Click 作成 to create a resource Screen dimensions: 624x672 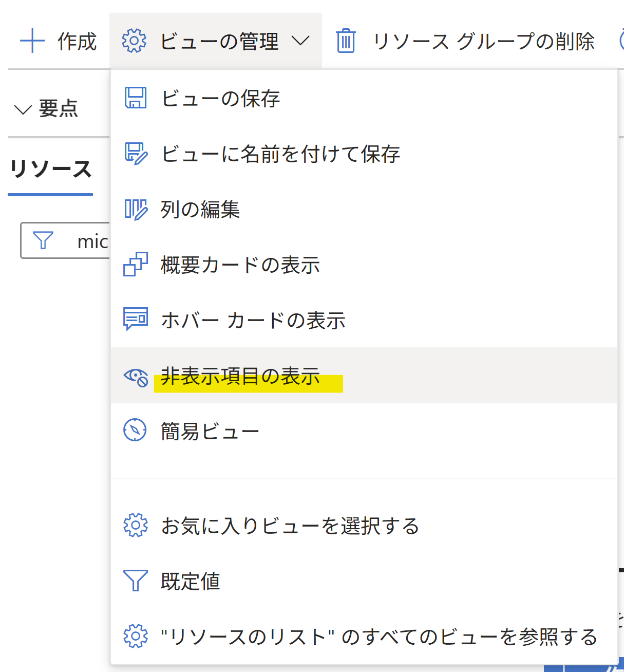(58, 41)
